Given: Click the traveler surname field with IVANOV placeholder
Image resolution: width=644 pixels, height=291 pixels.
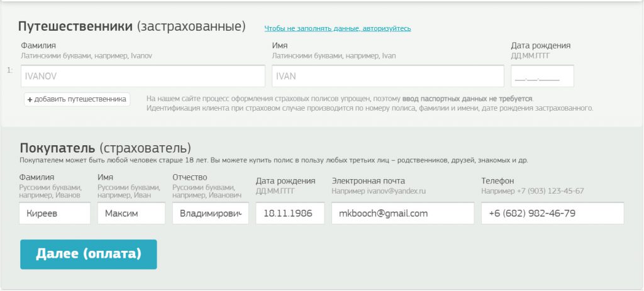Looking at the screenshot, I should (143, 76).
